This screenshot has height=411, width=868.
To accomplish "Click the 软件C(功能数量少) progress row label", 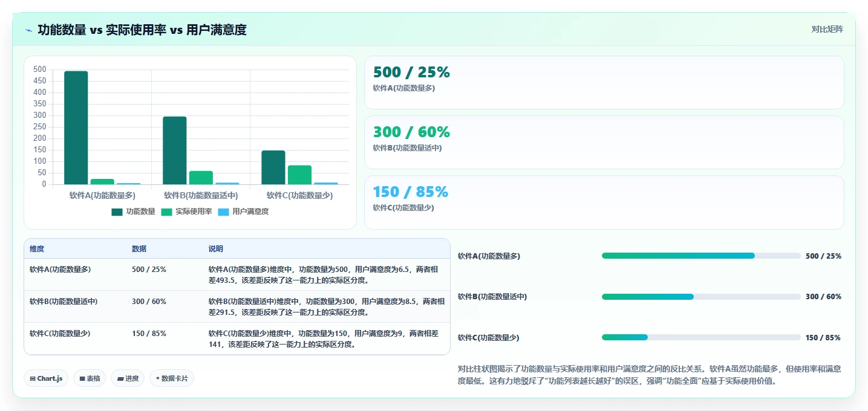I will [489, 338].
